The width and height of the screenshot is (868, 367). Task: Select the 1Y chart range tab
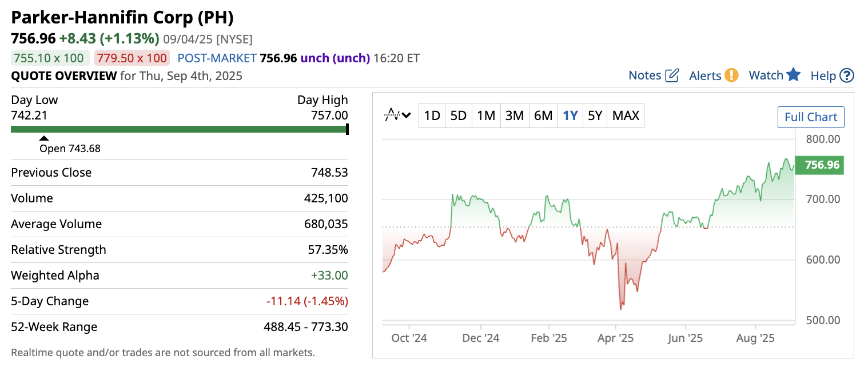(x=570, y=115)
